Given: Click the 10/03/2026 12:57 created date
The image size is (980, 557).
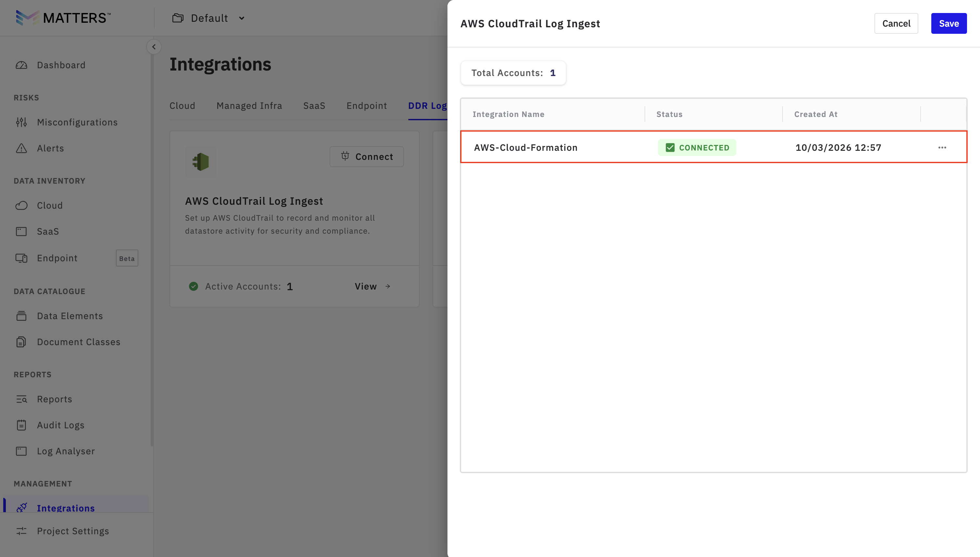Looking at the screenshot, I should [838, 147].
